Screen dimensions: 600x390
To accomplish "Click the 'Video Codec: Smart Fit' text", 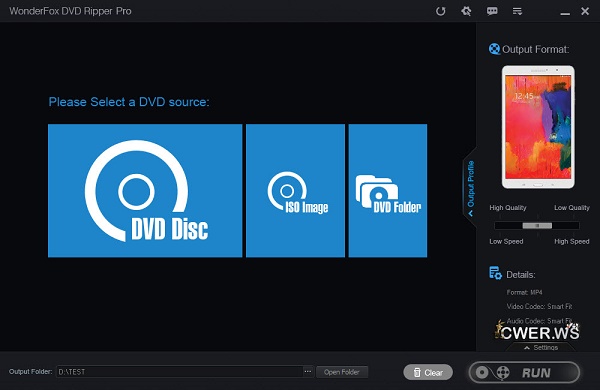I will pos(539,307).
